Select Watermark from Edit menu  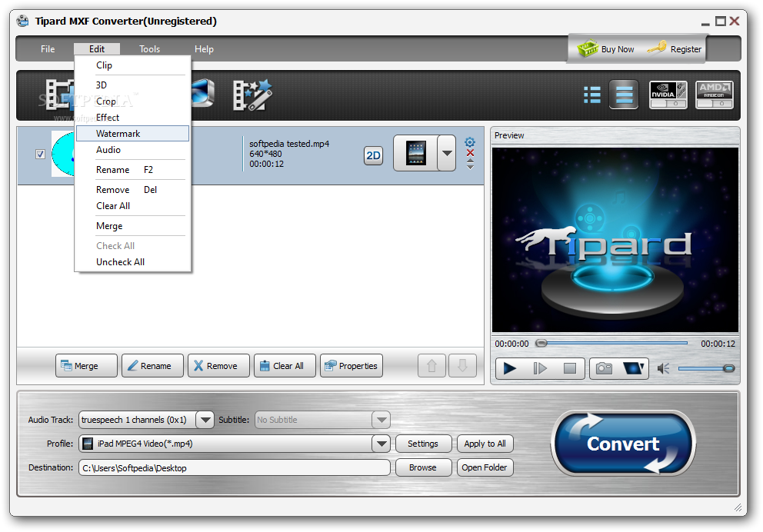click(132, 134)
